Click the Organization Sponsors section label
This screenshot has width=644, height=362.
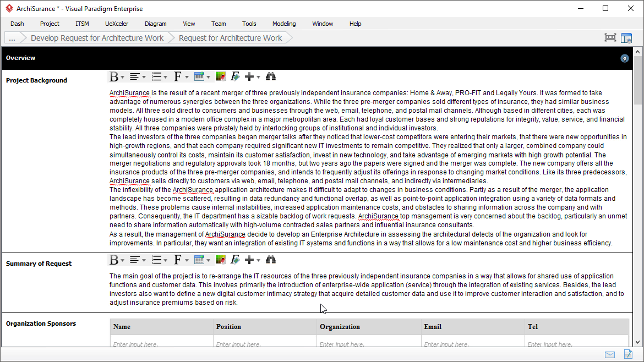coord(41,323)
